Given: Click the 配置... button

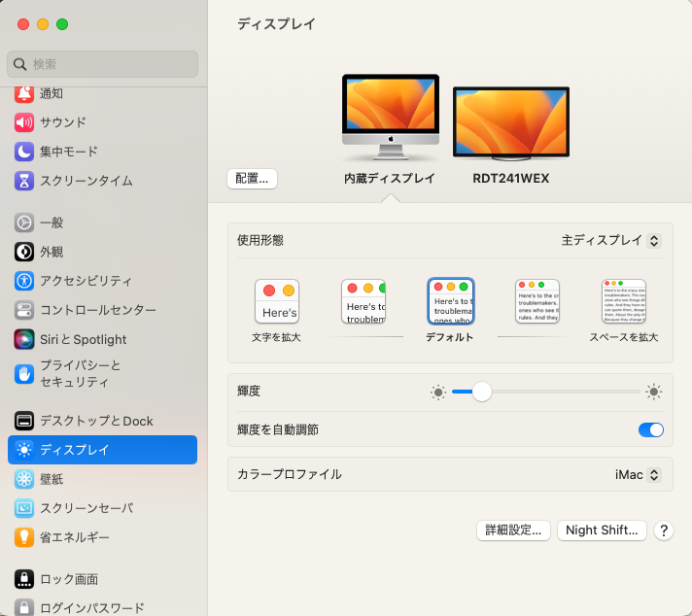Looking at the screenshot, I should [x=253, y=179].
